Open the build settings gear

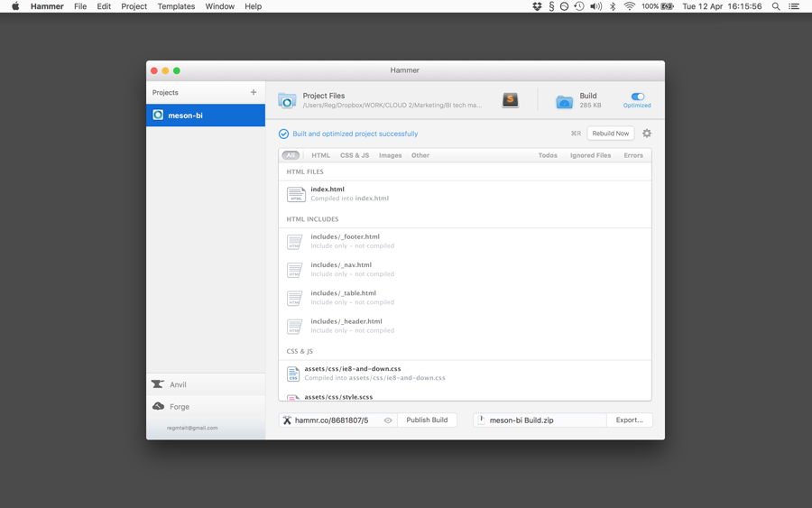pos(647,133)
